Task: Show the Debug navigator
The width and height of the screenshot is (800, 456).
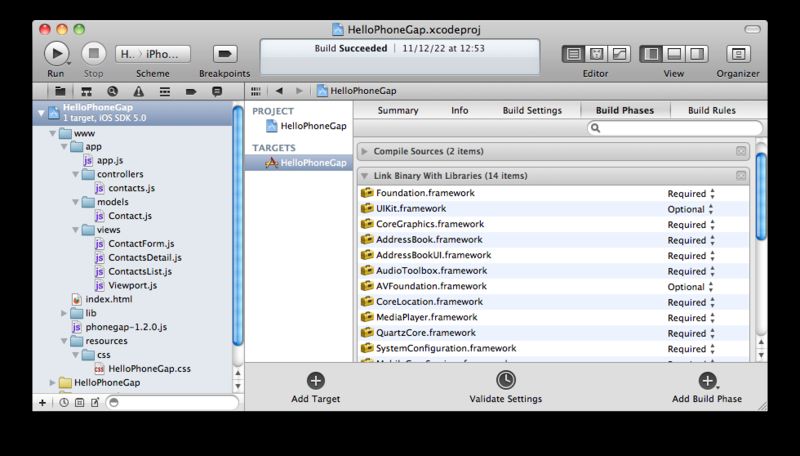Action: coord(164,91)
